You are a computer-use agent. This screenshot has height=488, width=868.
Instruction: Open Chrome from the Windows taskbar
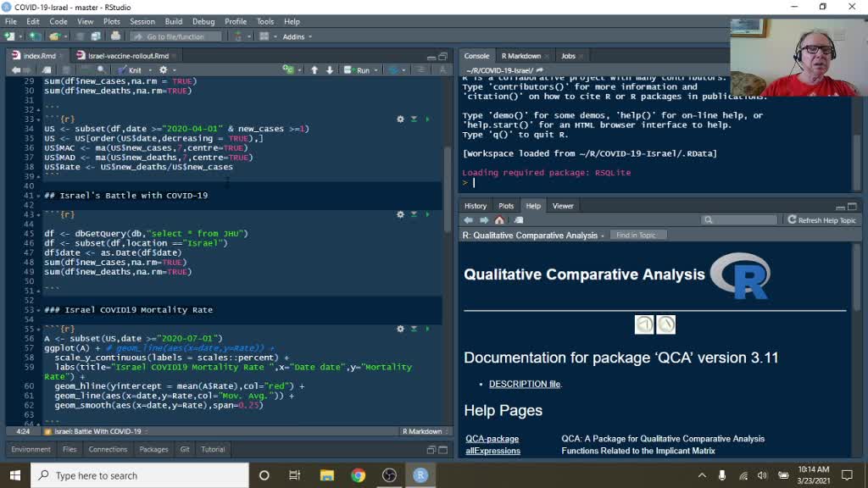tap(359, 475)
